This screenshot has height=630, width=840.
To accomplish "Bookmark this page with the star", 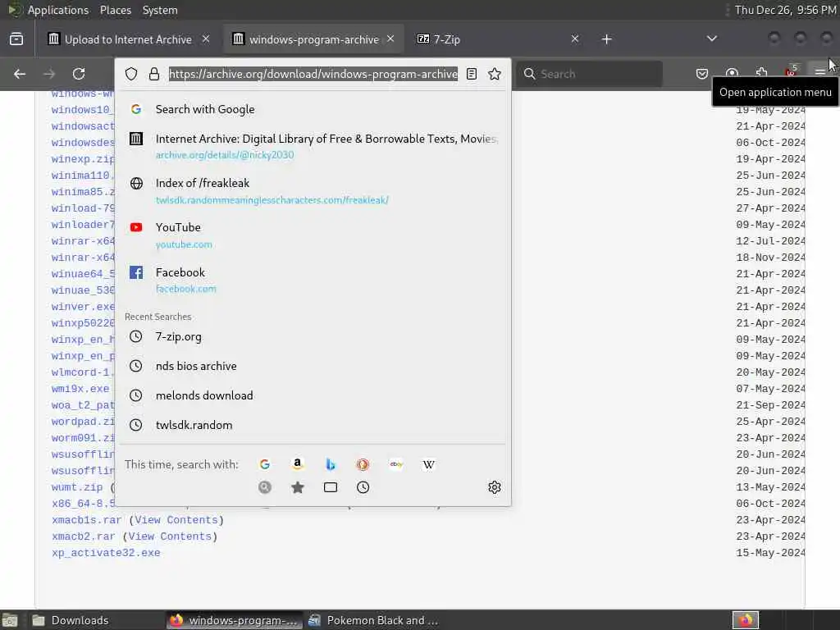I will (x=495, y=74).
